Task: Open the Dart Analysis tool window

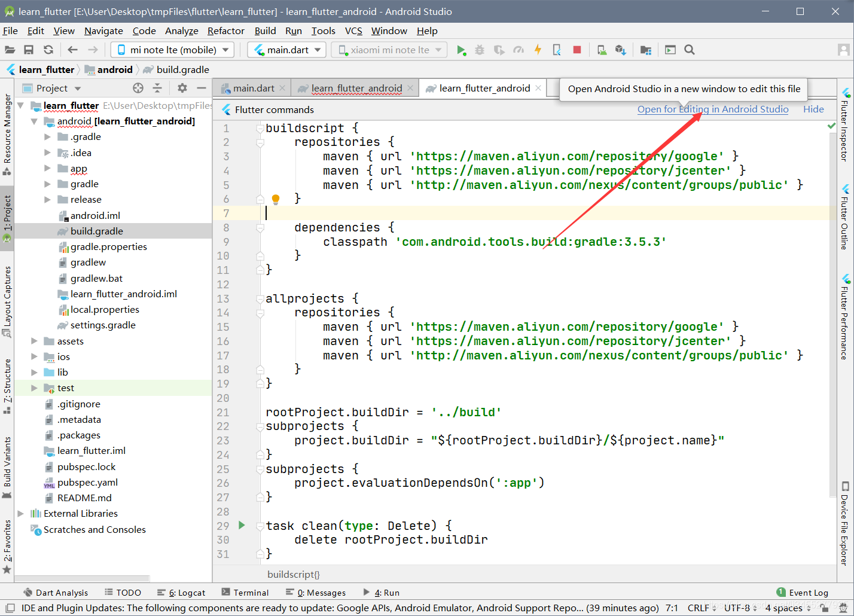Action: pyautogui.click(x=56, y=593)
